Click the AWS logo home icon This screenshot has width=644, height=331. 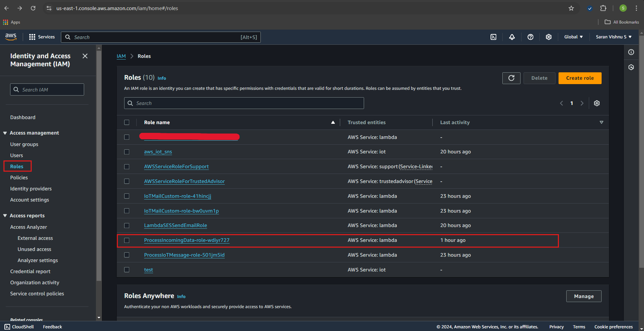tap(11, 37)
